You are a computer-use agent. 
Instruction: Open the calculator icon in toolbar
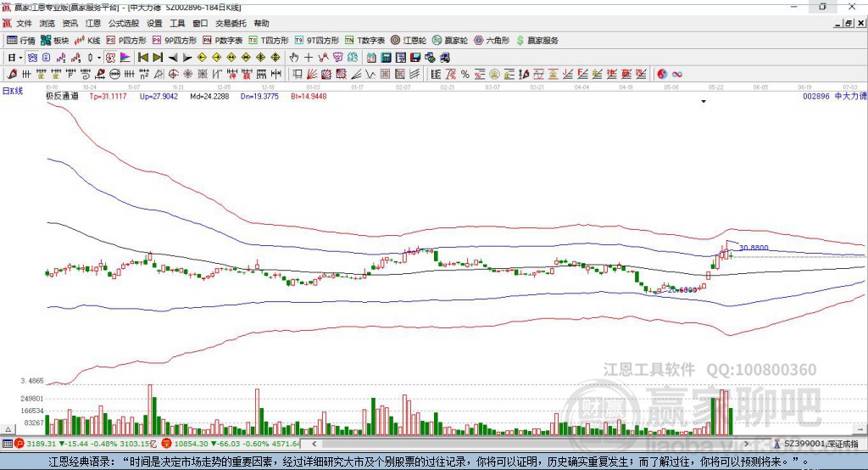(386, 58)
